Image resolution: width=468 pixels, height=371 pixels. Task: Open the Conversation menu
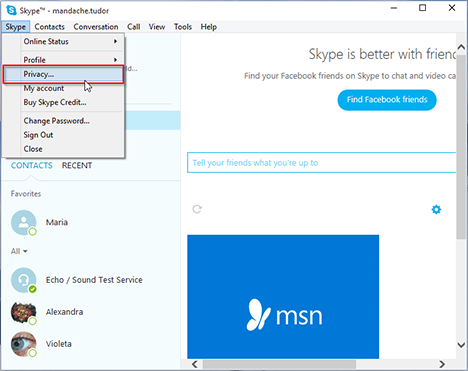point(96,27)
